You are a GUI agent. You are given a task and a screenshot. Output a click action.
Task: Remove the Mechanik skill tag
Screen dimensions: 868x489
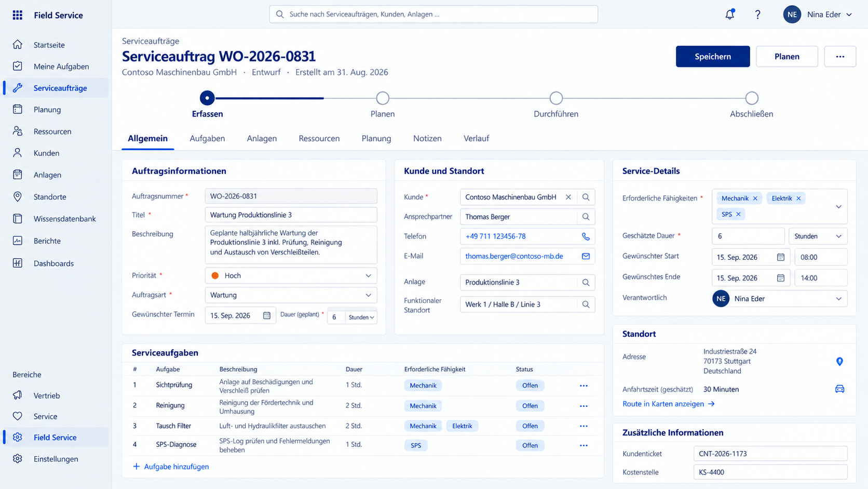coord(755,199)
